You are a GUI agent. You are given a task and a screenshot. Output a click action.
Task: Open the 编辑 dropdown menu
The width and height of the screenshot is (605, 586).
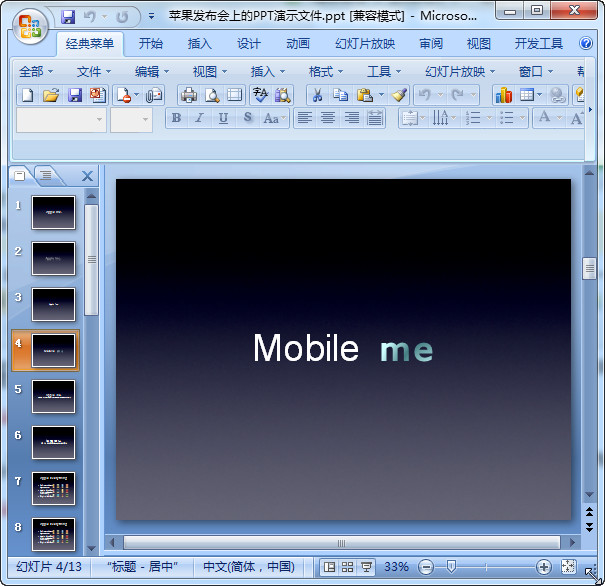tap(152, 71)
